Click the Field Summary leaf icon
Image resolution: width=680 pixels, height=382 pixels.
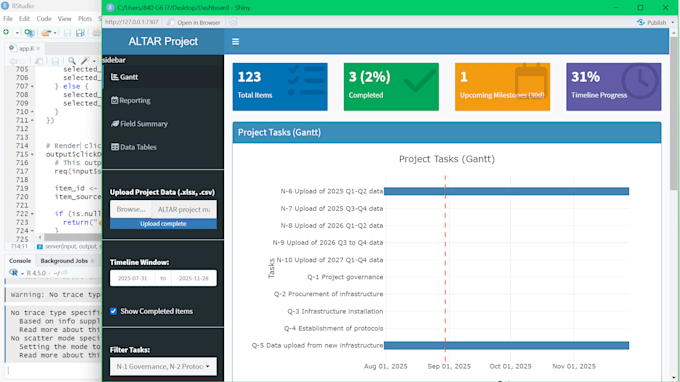pos(114,124)
